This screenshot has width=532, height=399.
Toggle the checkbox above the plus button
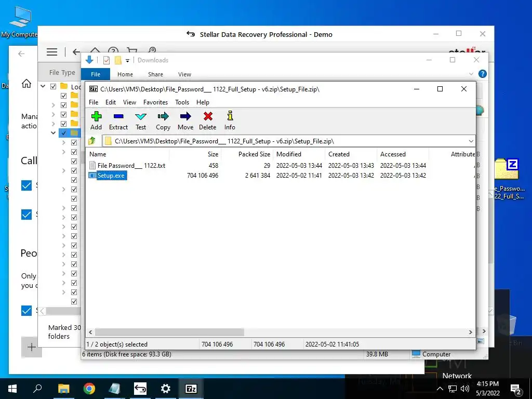tap(26, 311)
